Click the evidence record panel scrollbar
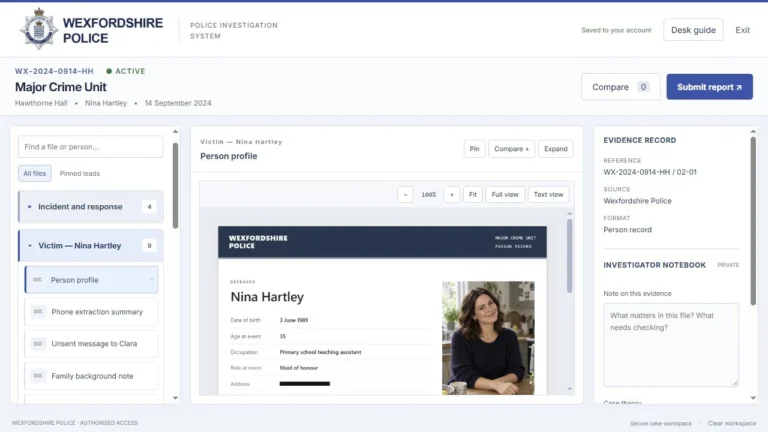Screen dimensions: 768x432 pyautogui.click(x=753, y=221)
